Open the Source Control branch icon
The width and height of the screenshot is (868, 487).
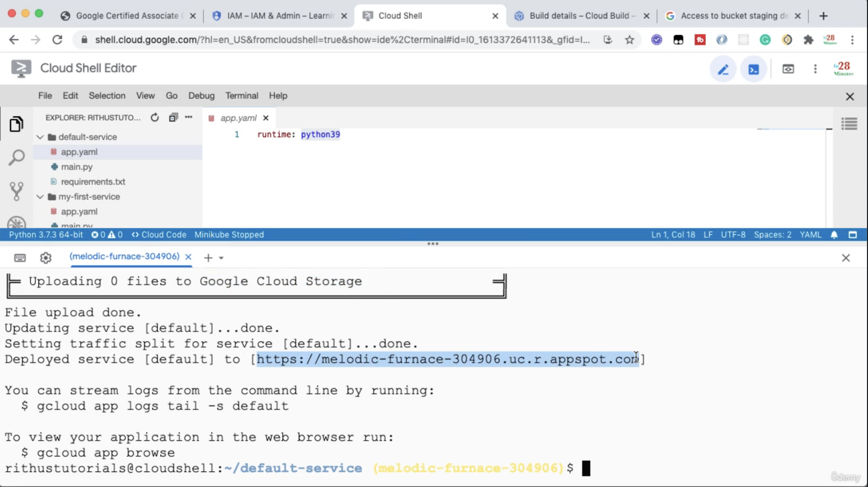tap(16, 191)
